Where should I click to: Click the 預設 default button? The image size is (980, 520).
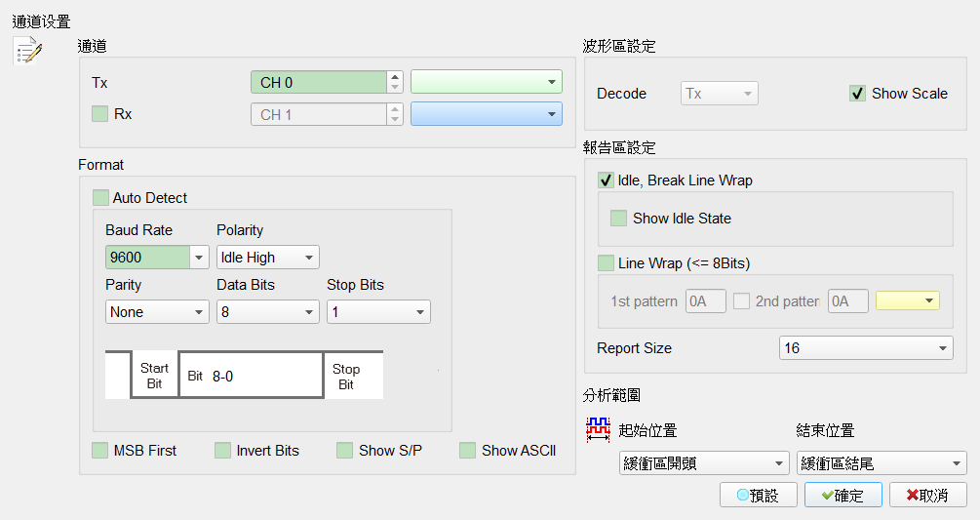point(758,495)
